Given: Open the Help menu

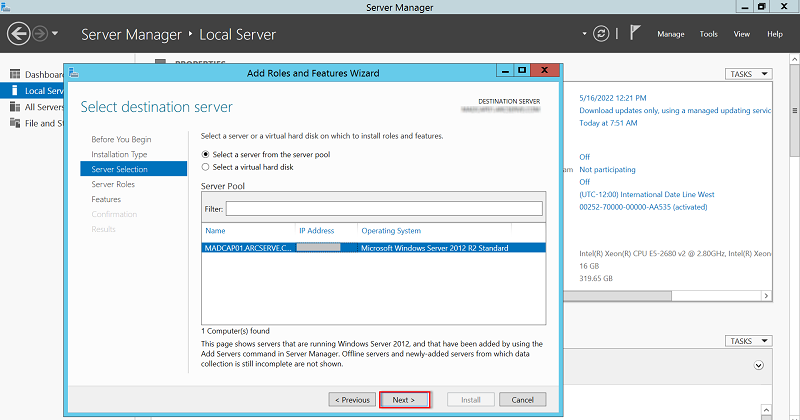Looking at the screenshot, I should [x=774, y=34].
